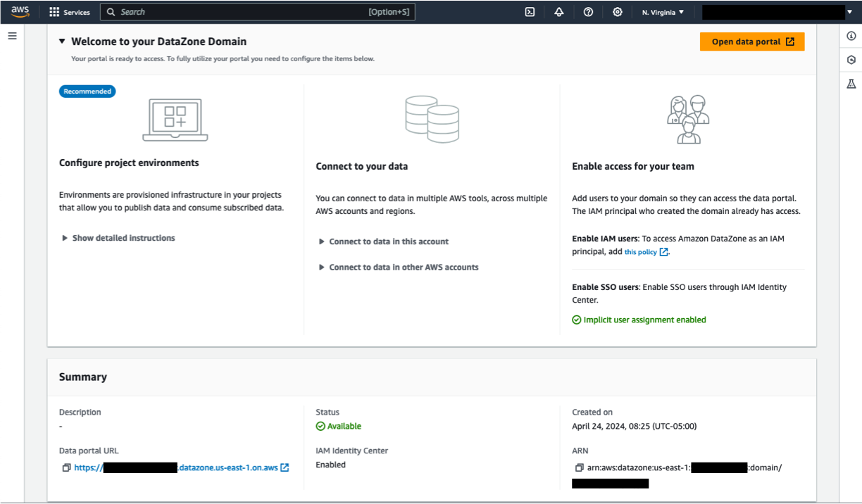This screenshot has width=862, height=504.
Task: Open the datazone.us-east-1.on.aws portal link
Action: [x=176, y=467]
